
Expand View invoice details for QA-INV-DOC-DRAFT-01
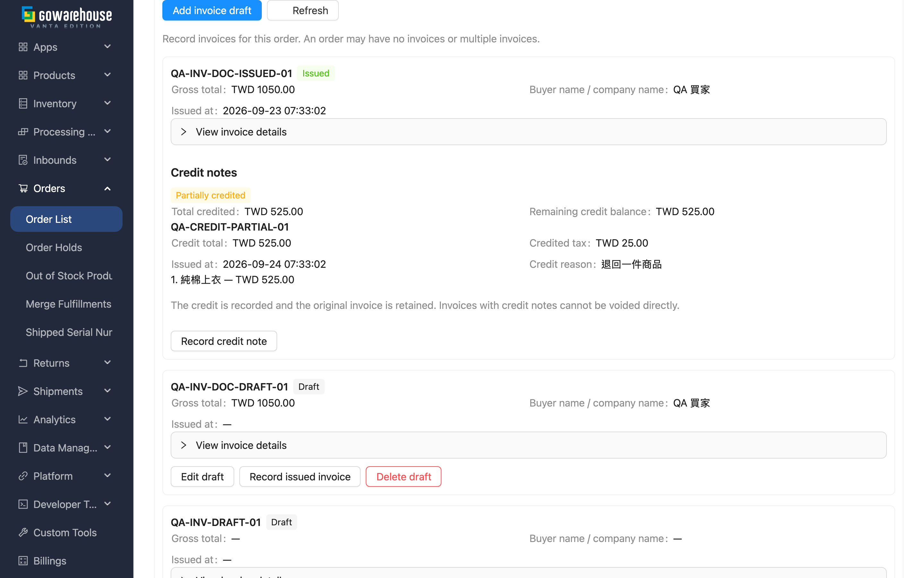click(528, 445)
